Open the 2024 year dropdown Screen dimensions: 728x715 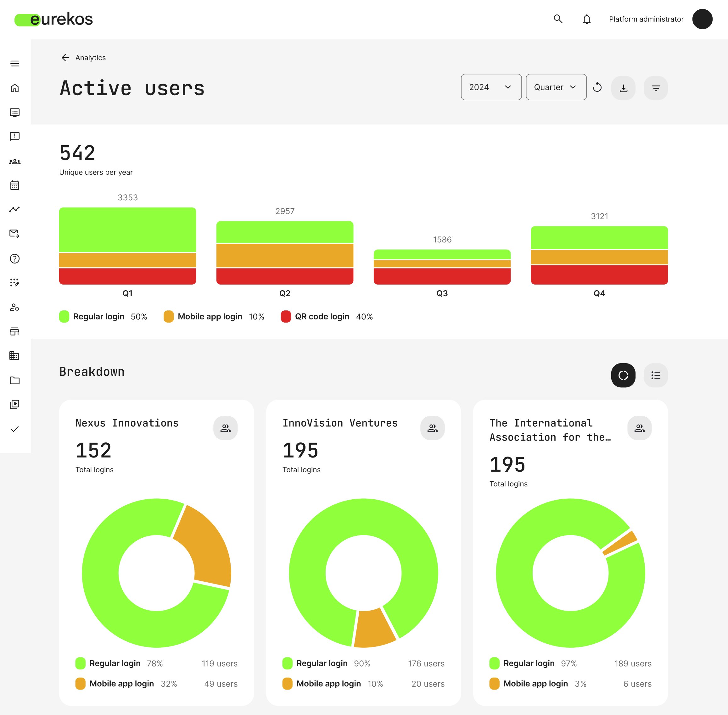491,87
